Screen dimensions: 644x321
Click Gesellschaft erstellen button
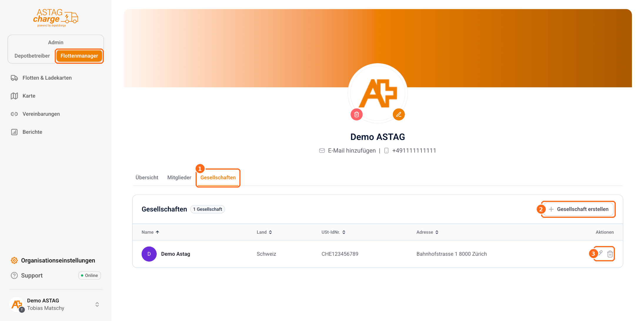pos(578,209)
